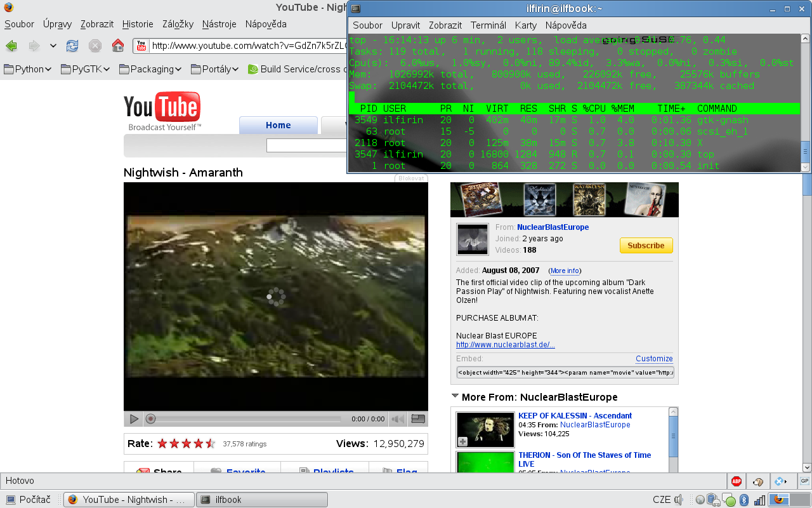Screen dimensions: 812x508
Task: Click the Blokovat tab above the video
Action: click(410, 178)
